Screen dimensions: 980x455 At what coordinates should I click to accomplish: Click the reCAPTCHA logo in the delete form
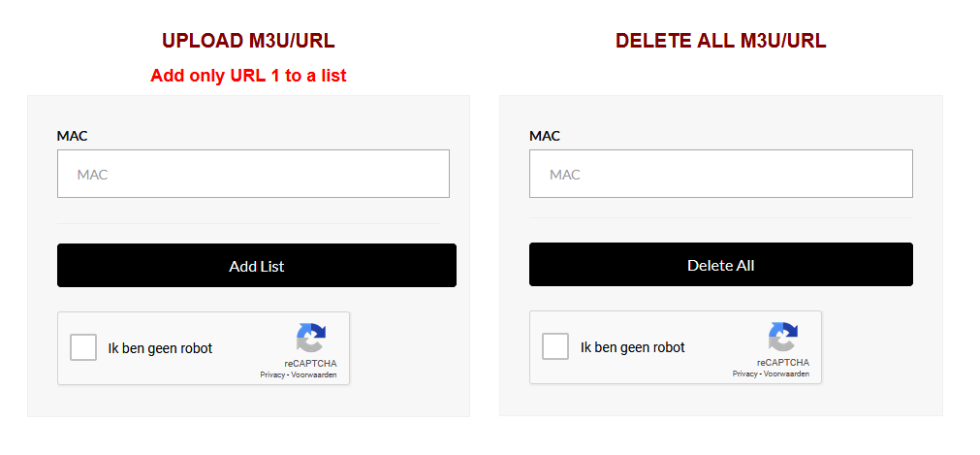(782, 338)
